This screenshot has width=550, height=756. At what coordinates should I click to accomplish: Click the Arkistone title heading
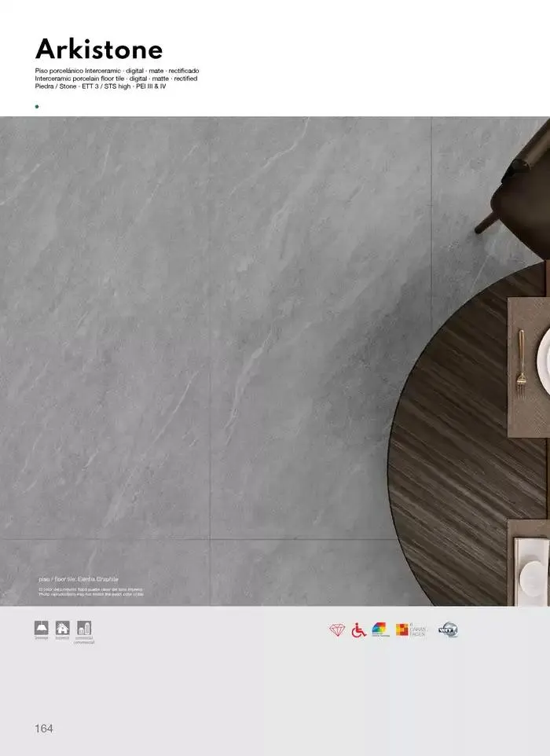click(x=99, y=50)
